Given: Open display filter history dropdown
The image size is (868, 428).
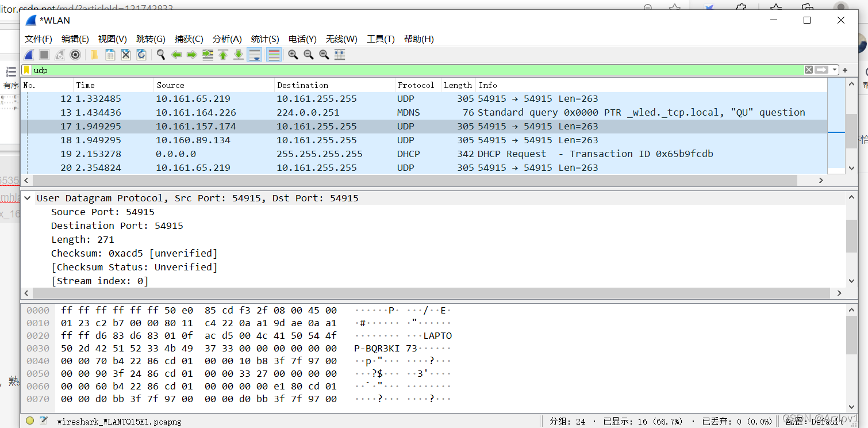Looking at the screenshot, I should [x=834, y=70].
